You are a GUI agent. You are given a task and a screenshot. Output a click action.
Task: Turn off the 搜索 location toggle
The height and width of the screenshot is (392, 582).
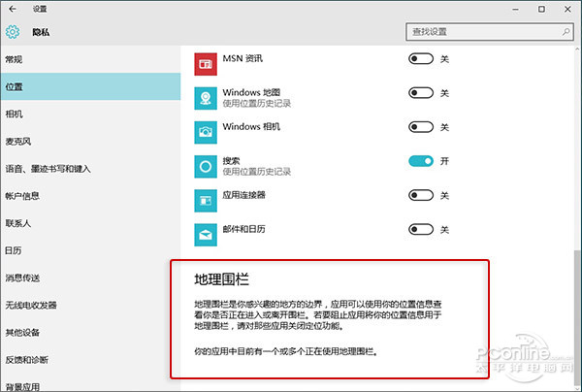tap(421, 161)
